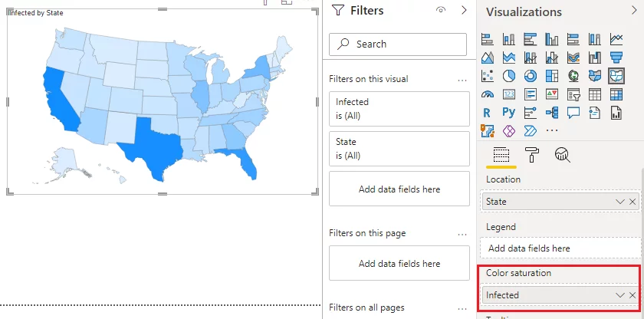Viewport: 644px width, 319px height.
Task: Open the State field dropdown arrow
Action: pyautogui.click(x=620, y=201)
